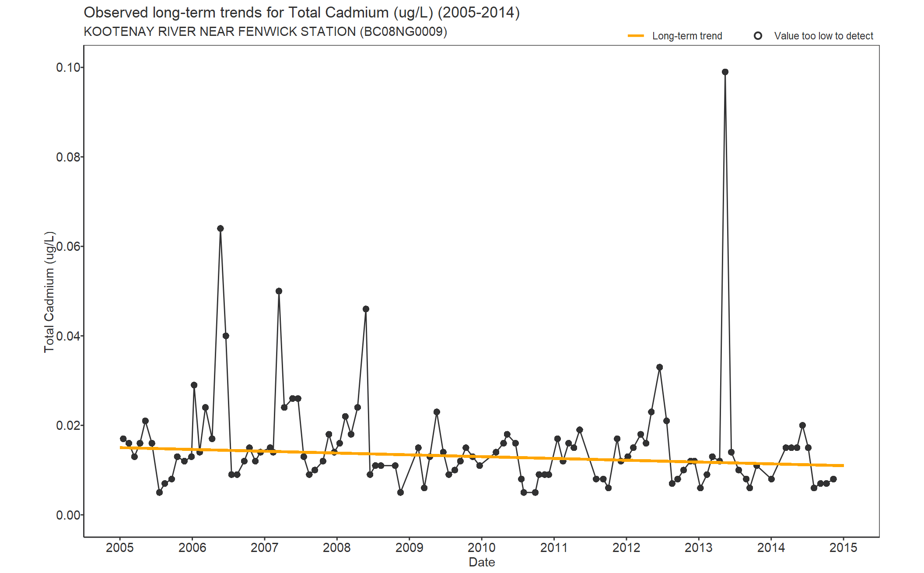Viewport: 924px width, 573px height.
Task: Click the 2008 peak data point at 0.046
Action: coord(366,309)
